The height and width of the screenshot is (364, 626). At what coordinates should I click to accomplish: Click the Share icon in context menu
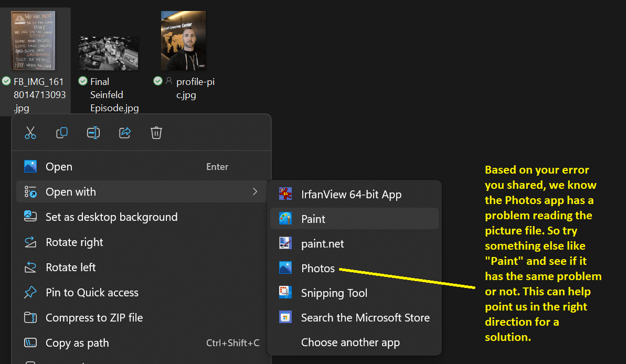coord(125,133)
